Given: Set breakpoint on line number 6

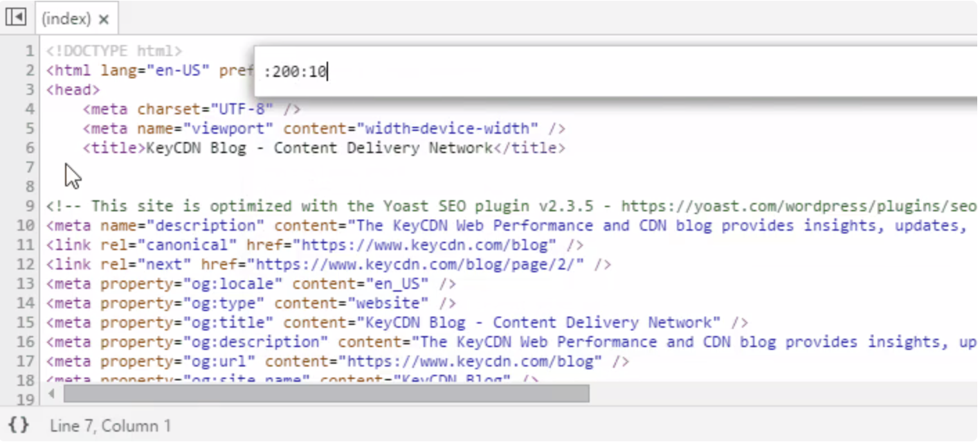Looking at the screenshot, I should coord(29,148).
